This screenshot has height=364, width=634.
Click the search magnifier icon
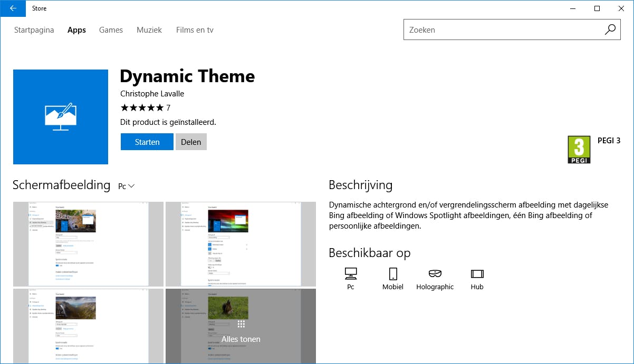pos(610,29)
